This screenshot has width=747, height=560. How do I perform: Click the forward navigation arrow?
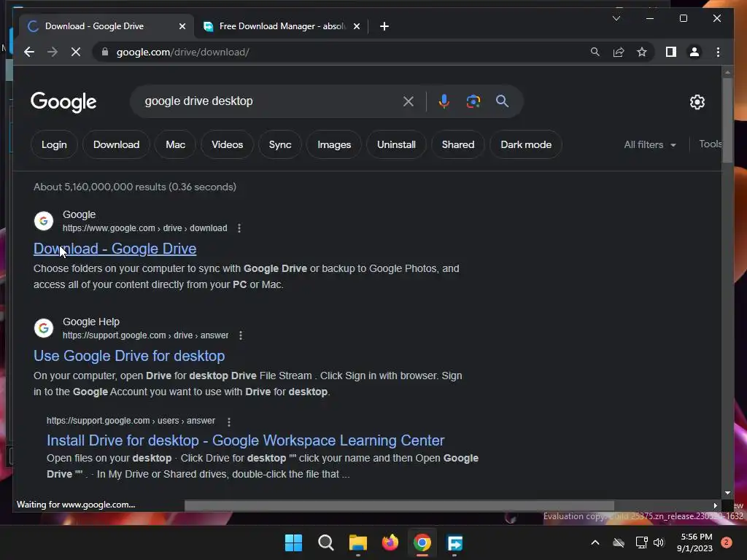53,52
